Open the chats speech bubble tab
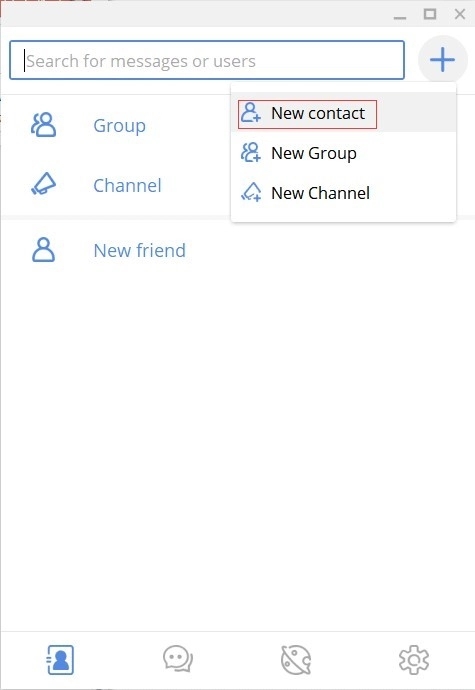 (178, 659)
